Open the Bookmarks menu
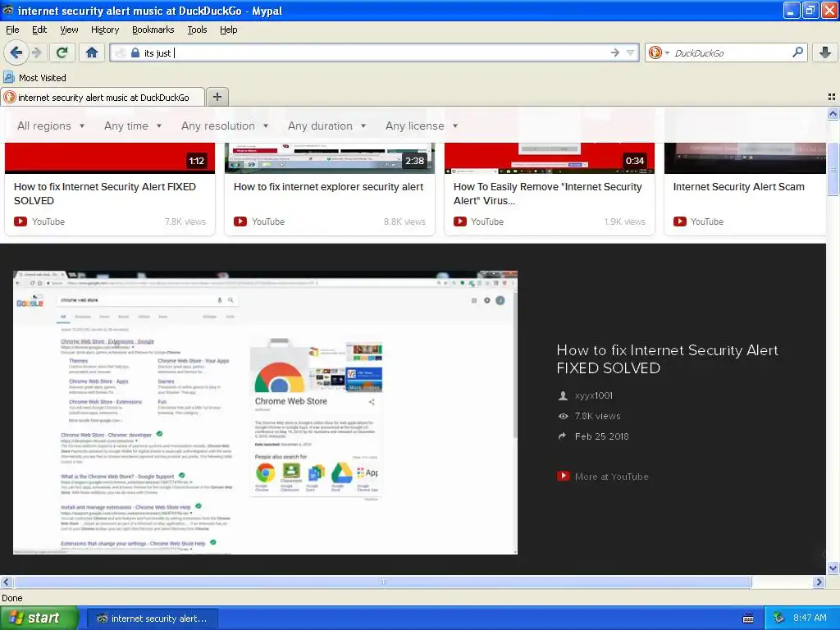This screenshot has width=840, height=630. coord(153,30)
